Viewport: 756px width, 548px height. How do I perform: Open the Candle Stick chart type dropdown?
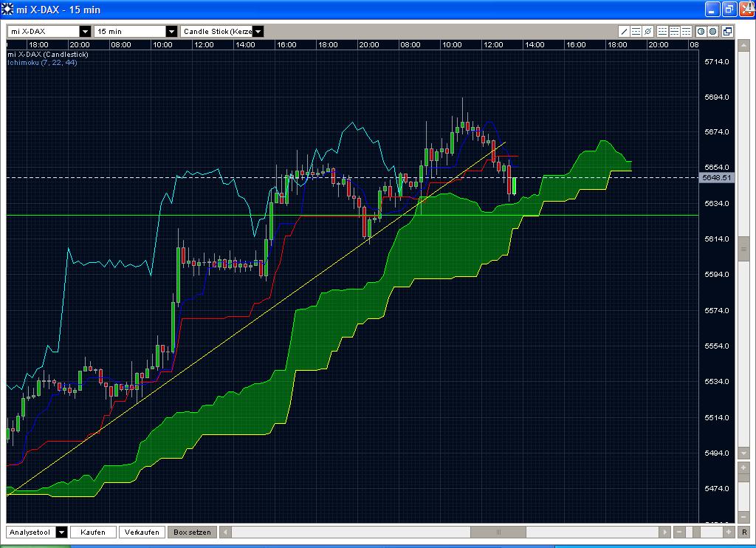click(258, 31)
